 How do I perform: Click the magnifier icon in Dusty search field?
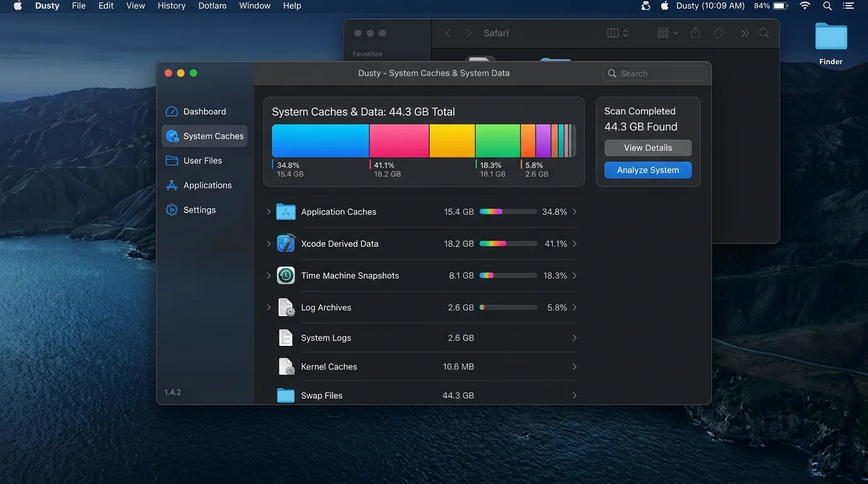tap(612, 74)
